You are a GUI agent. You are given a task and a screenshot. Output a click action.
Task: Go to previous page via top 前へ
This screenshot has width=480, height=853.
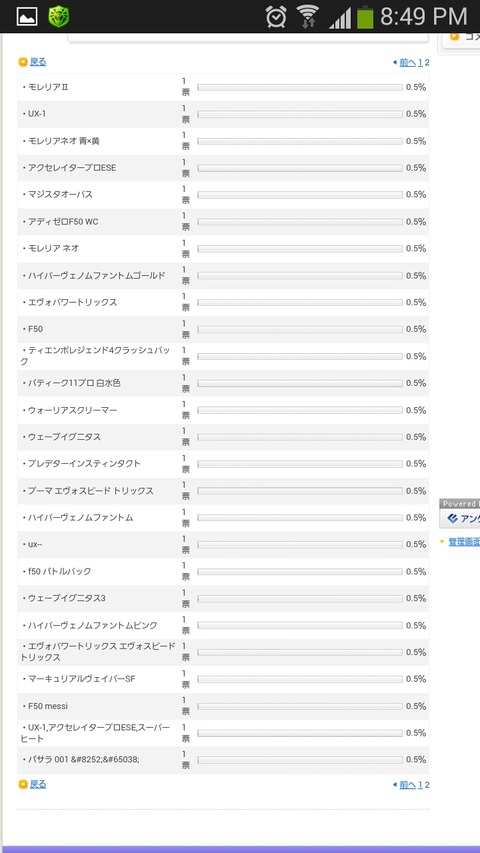408,63
